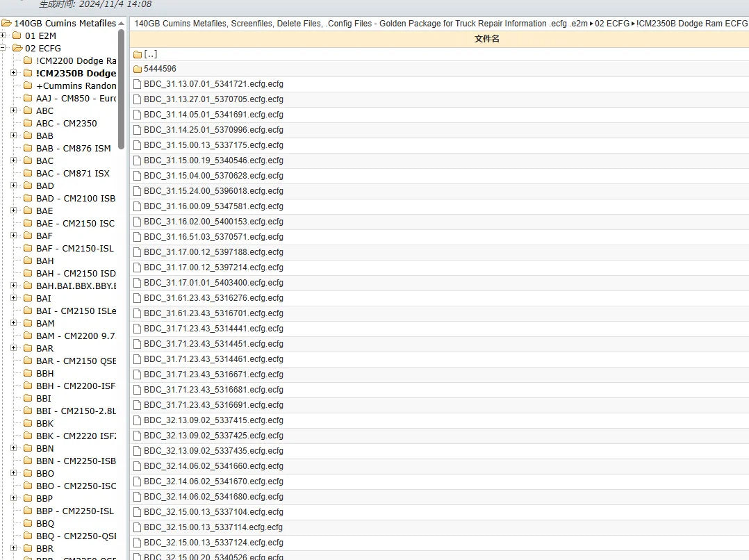Select BAH.BAI.BBX.BBY tree folder
This screenshot has height=560, width=749.
click(76, 286)
